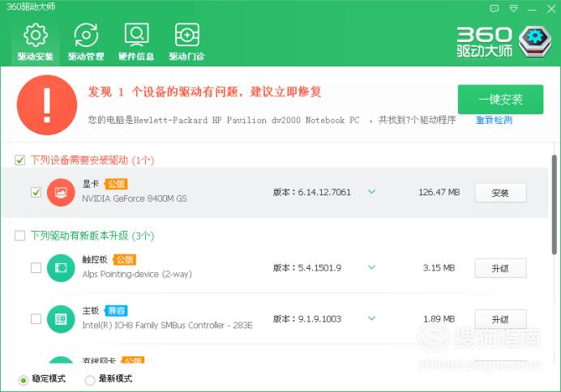561x392 pixels.
Task: Click the 3.15 MB size value
Action: click(439, 268)
